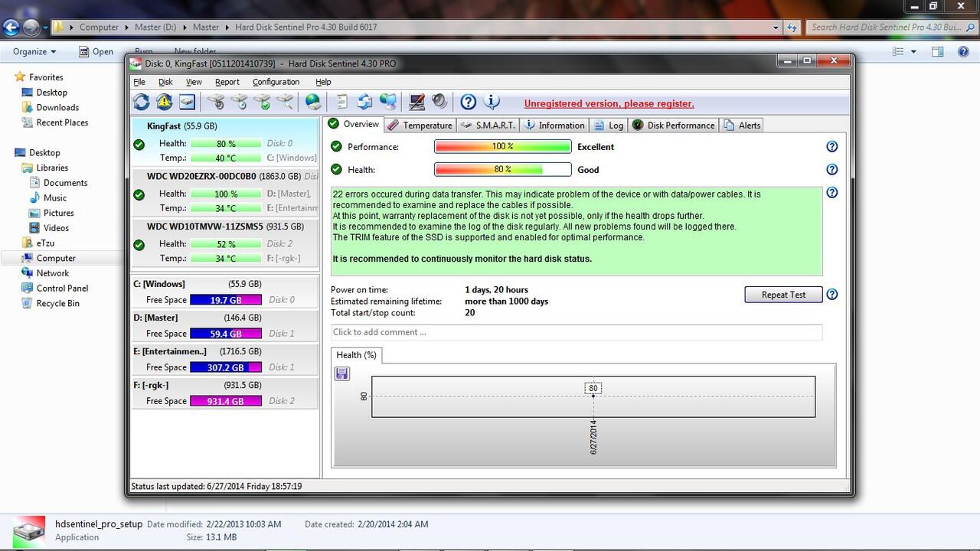Click the comment field 'Click to add comment'
This screenshot has height=551, width=980.
[x=577, y=332]
